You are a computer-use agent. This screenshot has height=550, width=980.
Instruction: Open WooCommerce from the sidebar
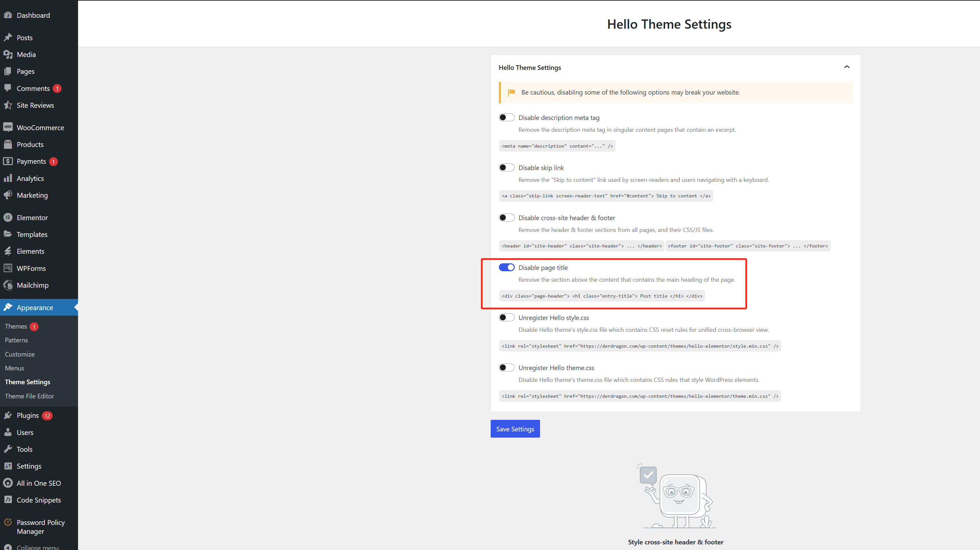tap(40, 127)
